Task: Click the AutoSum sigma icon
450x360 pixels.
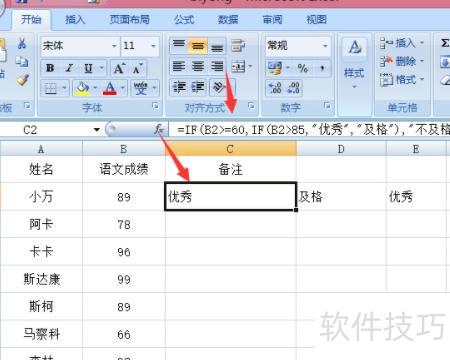Action: pyautogui.click(x=445, y=43)
